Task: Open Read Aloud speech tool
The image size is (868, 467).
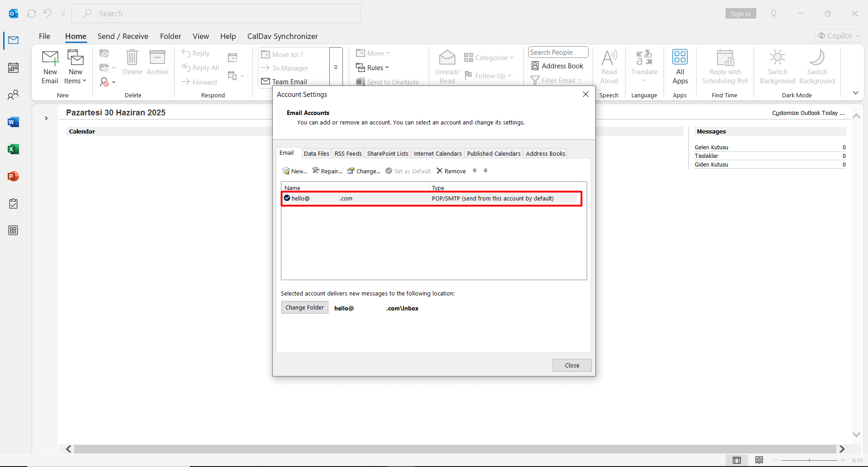Action: pyautogui.click(x=609, y=67)
